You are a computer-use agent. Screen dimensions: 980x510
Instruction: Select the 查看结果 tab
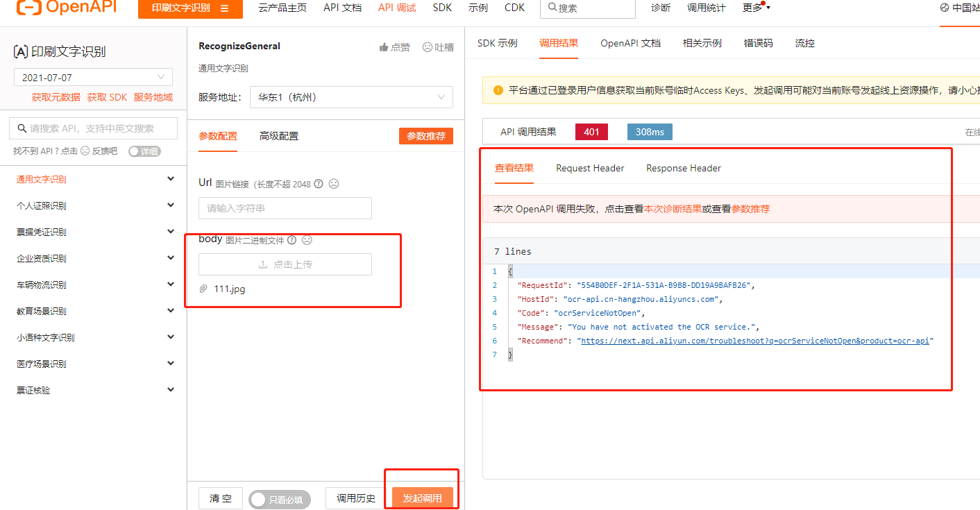(514, 168)
